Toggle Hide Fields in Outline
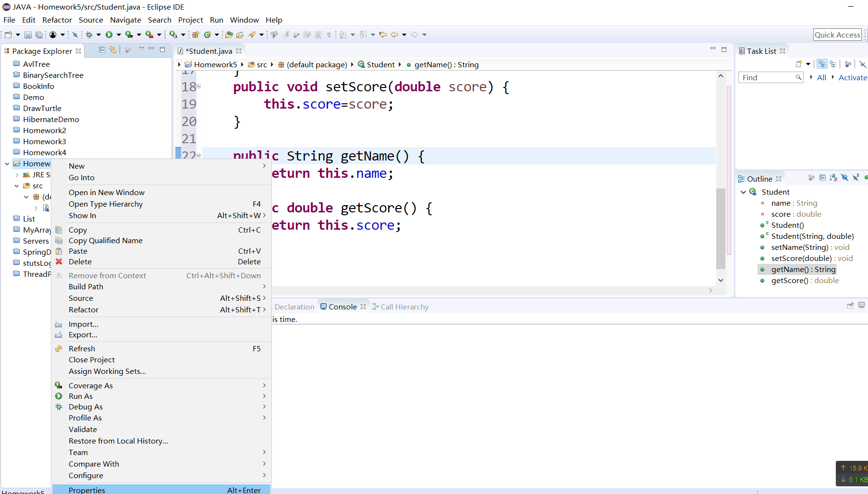Viewport: 868px width, 494px height. [x=844, y=178]
